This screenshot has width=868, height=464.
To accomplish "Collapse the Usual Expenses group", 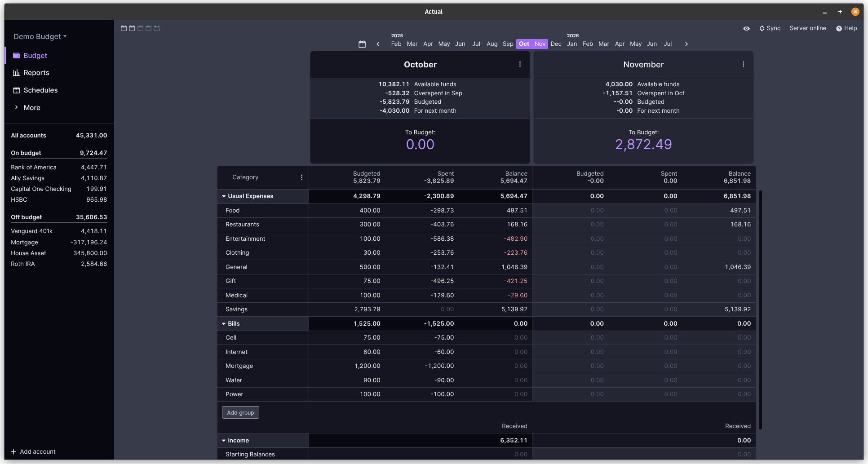I will pos(224,196).
